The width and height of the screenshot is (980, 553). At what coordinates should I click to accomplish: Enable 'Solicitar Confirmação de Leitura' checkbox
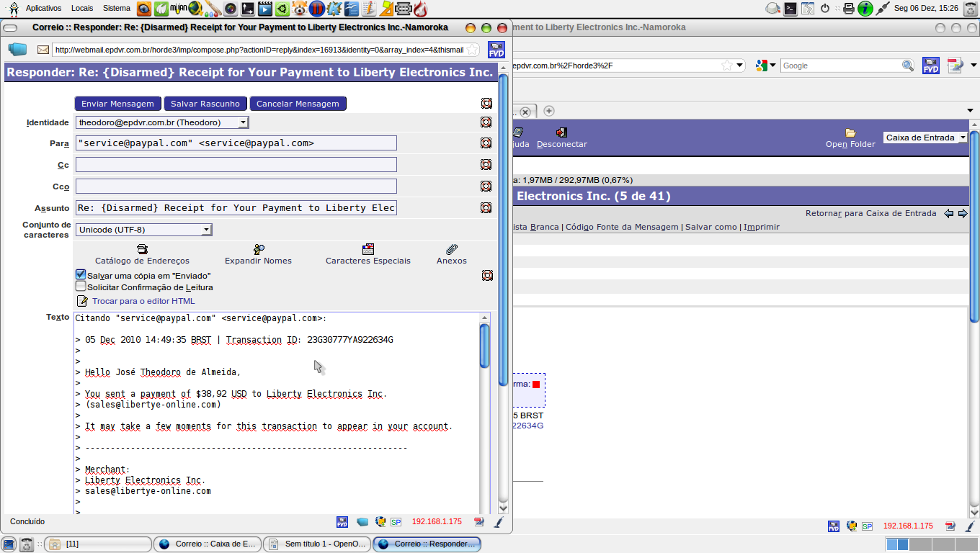81,286
